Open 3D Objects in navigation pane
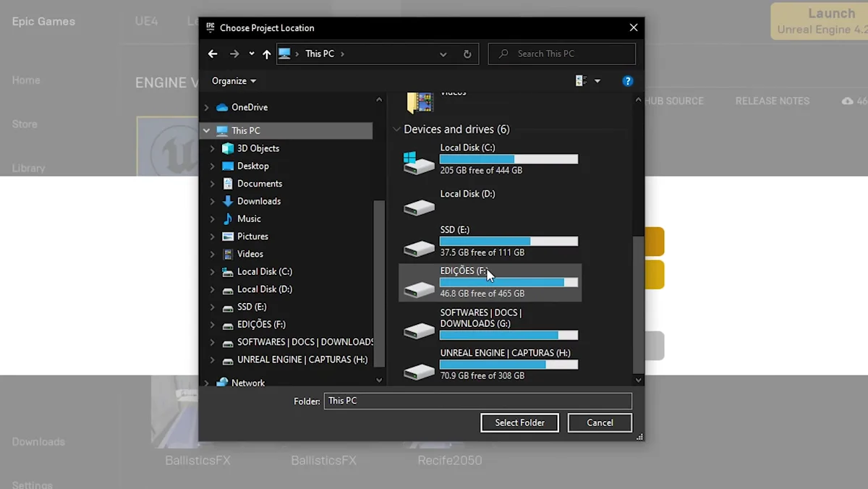This screenshot has height=489, width=868. tap(258, 148)
